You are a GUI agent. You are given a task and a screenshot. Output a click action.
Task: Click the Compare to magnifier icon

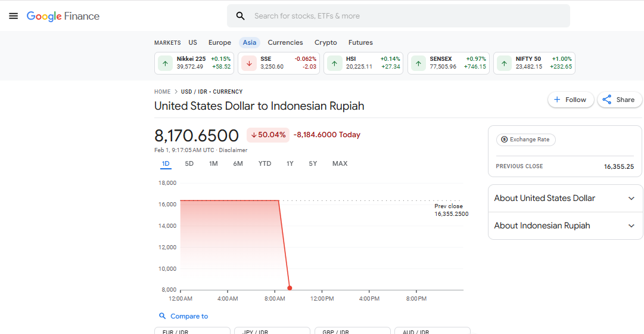[x=163, y=316]
